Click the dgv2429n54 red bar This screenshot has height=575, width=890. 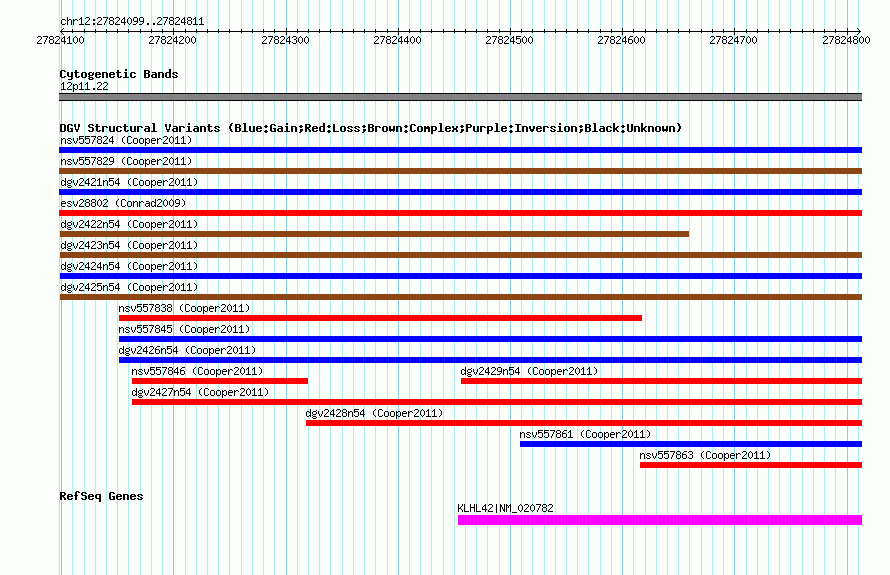661,381
